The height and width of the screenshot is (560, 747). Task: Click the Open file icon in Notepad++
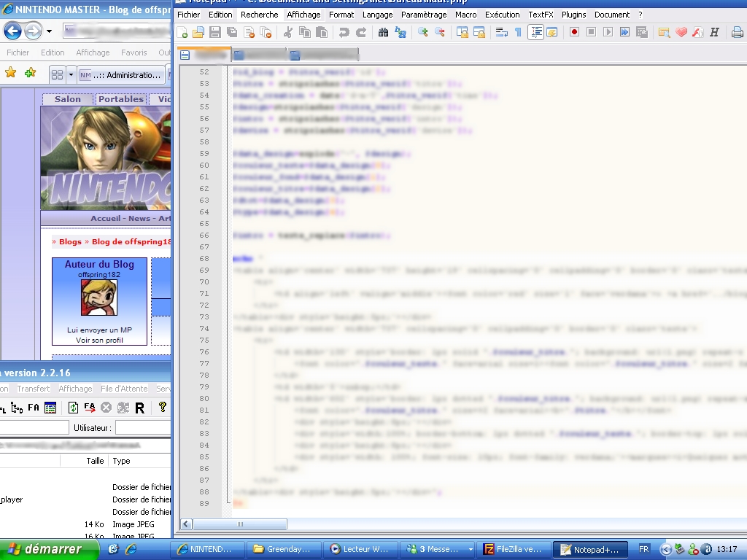(198, 32)
